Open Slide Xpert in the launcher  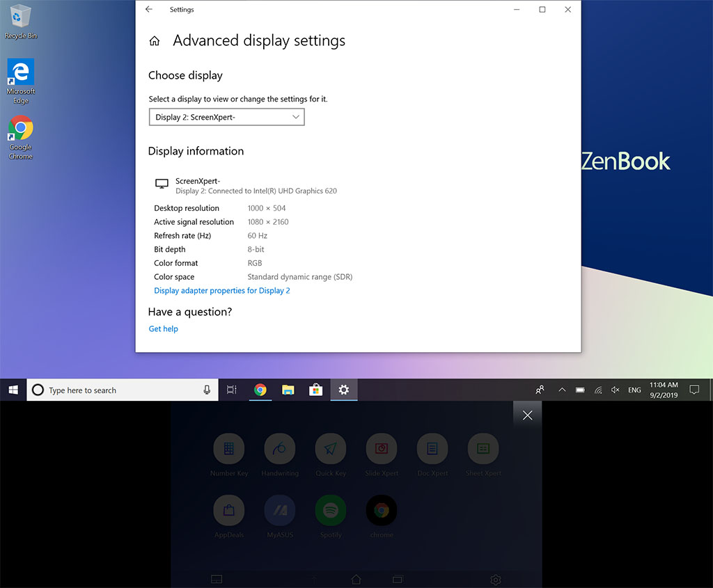[x=382, y=455]
